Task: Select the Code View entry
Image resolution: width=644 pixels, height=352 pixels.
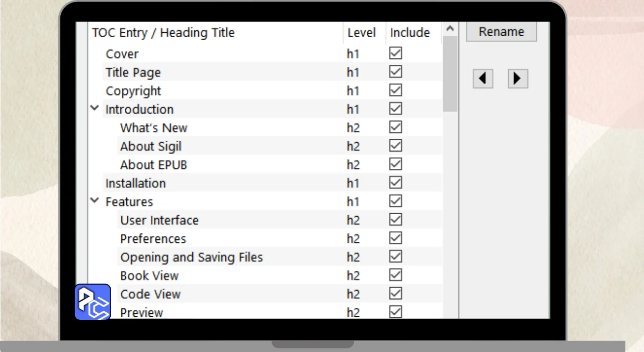Action: (x=150, y=294)
